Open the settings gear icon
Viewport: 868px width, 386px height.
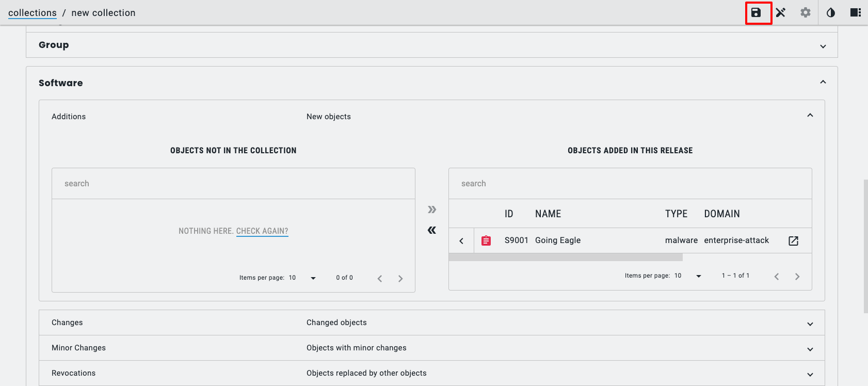806,13
